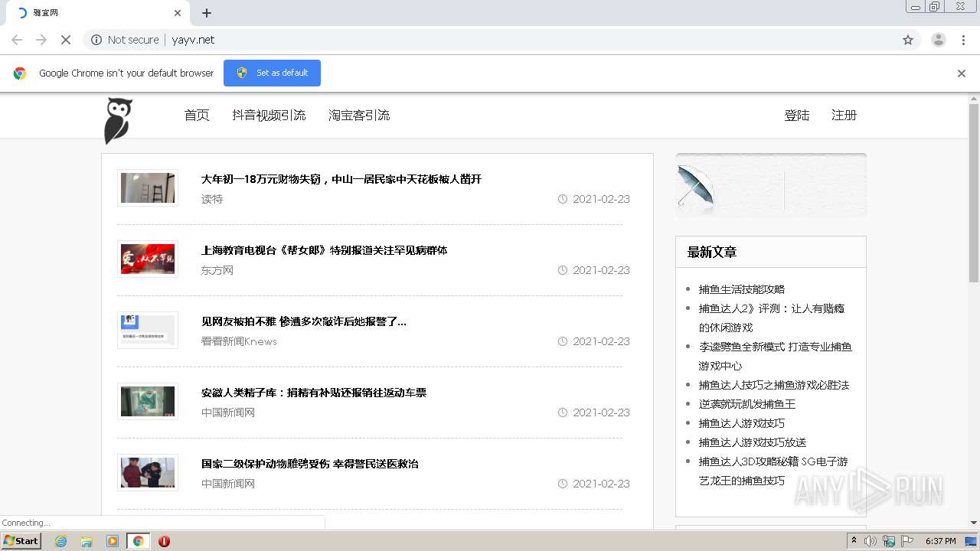Click scrollbar down arrow
980x551 pixels.
click(974, 523)
